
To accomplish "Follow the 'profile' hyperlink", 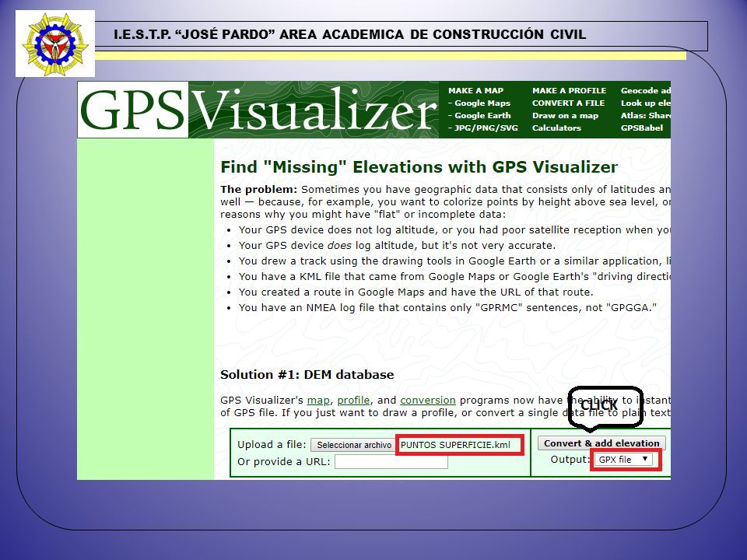I will point(353,401).
